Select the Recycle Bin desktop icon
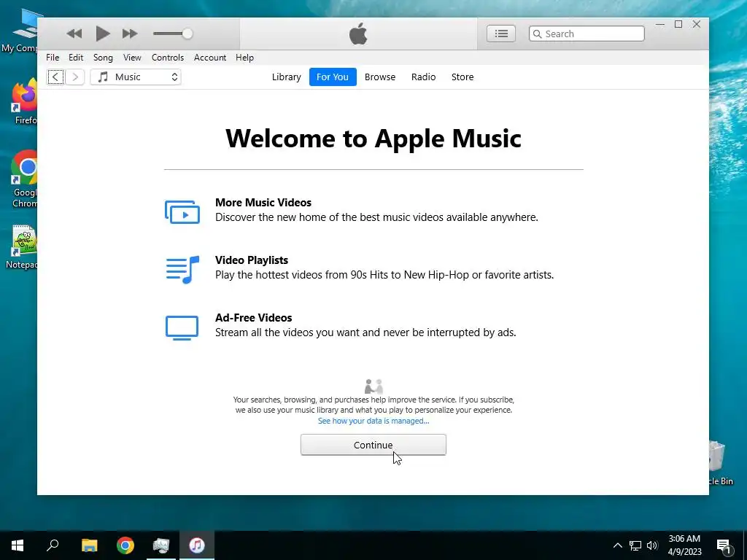This screenshot has width=747, height=560. [x=720, y=463]
